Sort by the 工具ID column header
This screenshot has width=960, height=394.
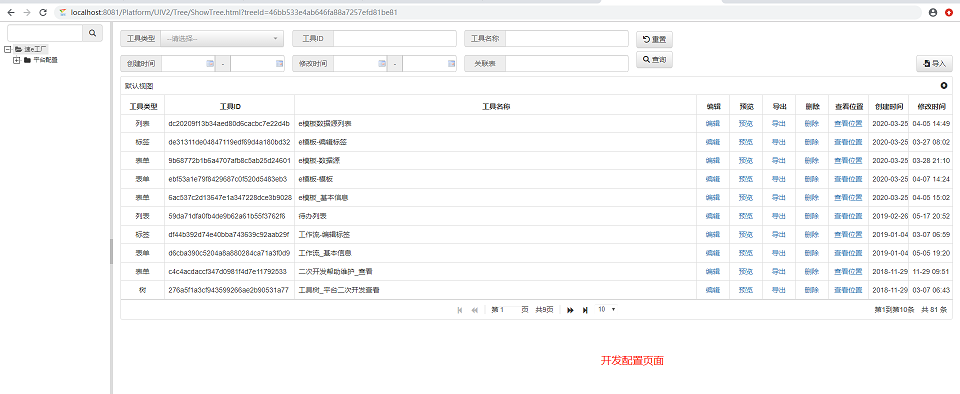pyautogui.click(x=230, y=106)
